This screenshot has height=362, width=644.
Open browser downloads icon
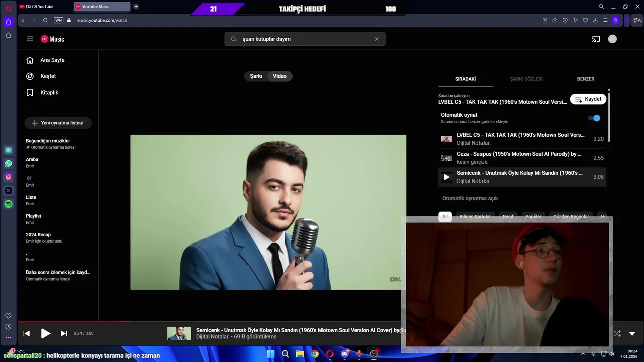coord(595,20)
